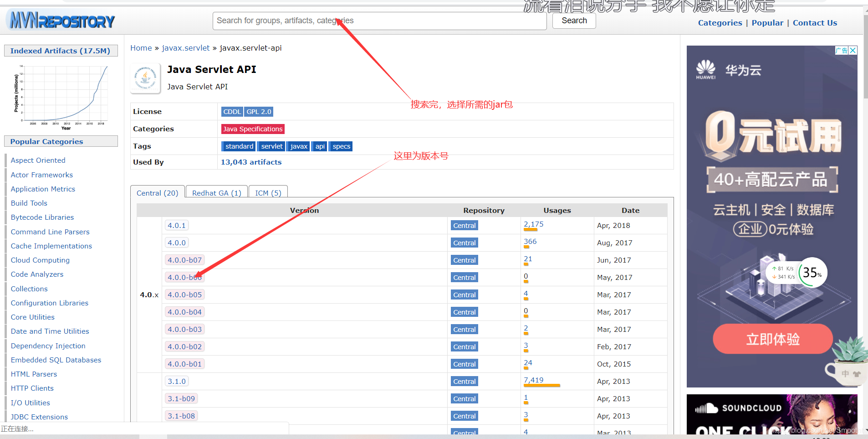Viewport: 868px width, 439px height.
Task: Open version 4.0.1
Action: pyautogui.click(x=177, y=225)
